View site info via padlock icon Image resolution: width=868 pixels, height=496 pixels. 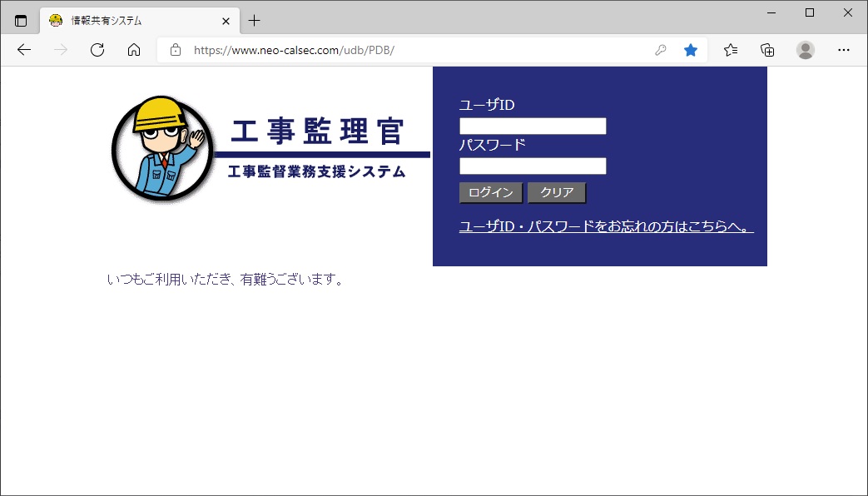tap(176, 50)
